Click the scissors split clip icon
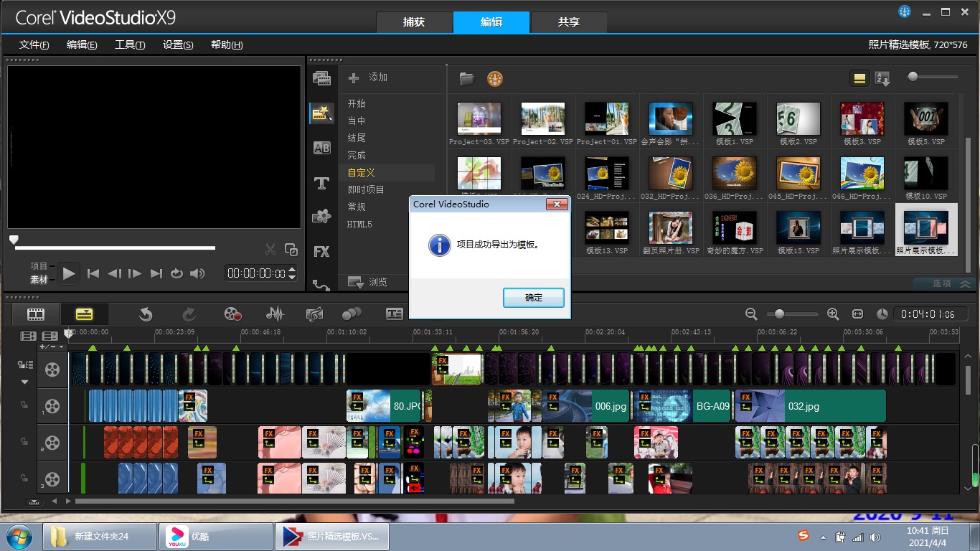This screenshot has width=980, height=551. click(270, 250)
